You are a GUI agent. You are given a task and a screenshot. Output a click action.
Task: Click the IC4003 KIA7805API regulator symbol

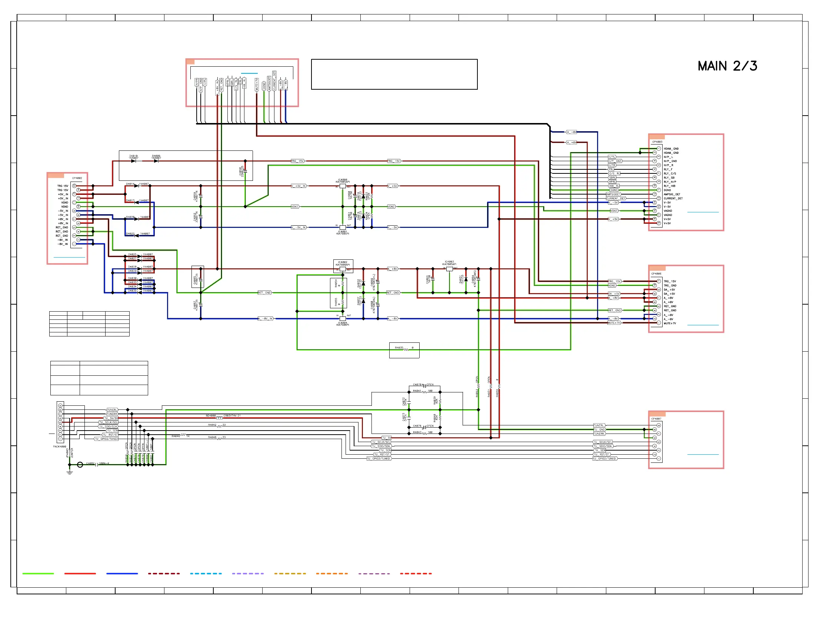[449, 269]
